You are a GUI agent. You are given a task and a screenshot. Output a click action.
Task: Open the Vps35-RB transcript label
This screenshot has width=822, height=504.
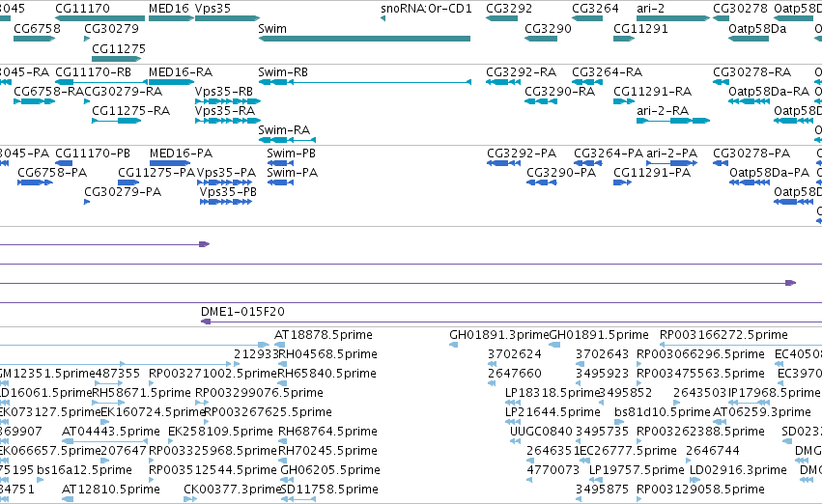[224, 91]
